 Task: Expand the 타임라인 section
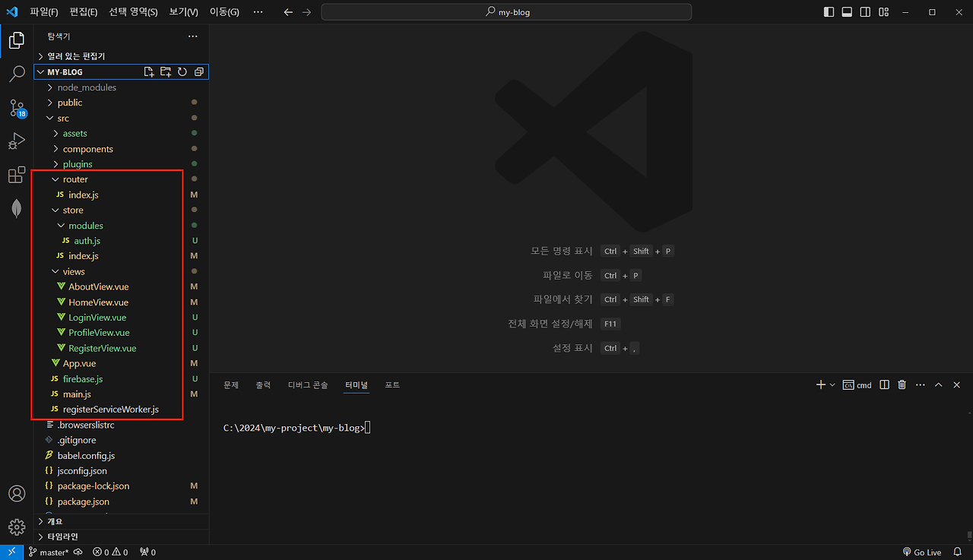[122, 536]
